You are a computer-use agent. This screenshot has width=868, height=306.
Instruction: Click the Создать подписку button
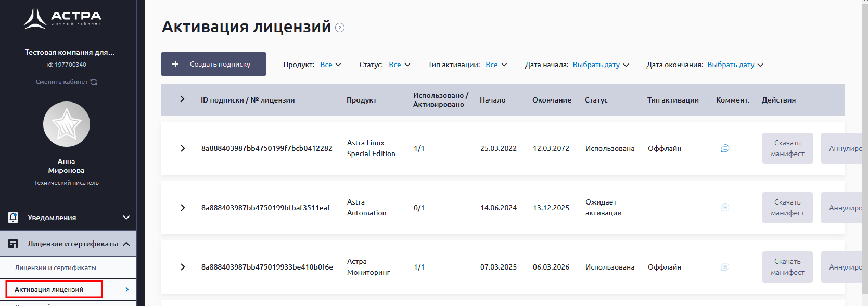(x=213, y=64)
